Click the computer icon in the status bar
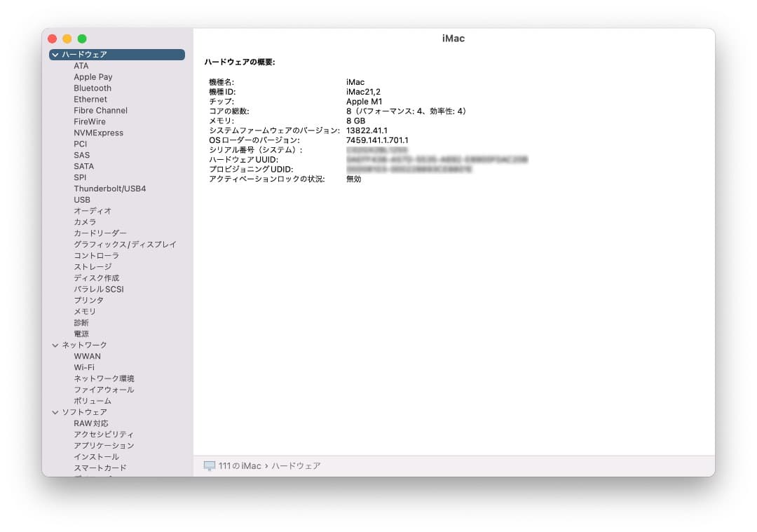Image resolution: width=757 pixels, height=532 pixels. [207, 465]
